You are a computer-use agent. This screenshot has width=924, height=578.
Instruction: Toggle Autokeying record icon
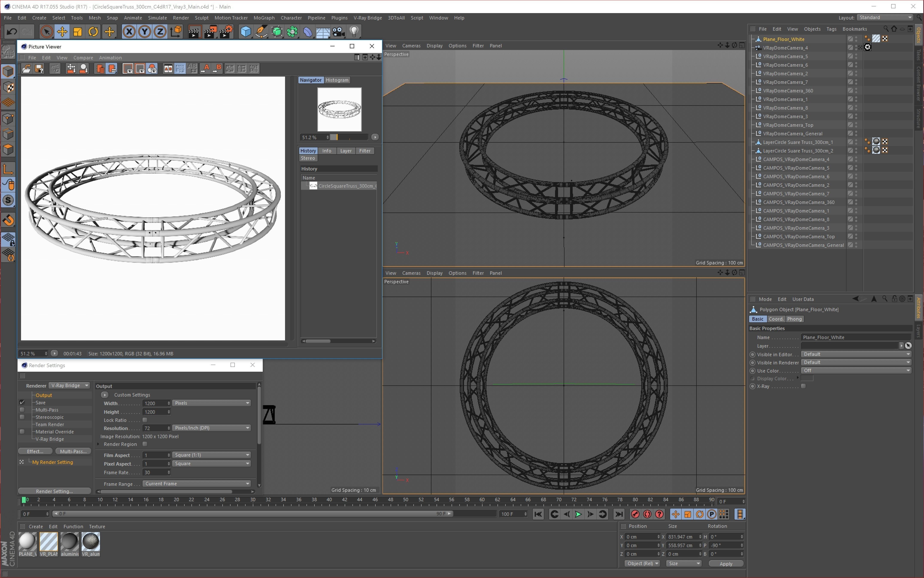(648, 514)
